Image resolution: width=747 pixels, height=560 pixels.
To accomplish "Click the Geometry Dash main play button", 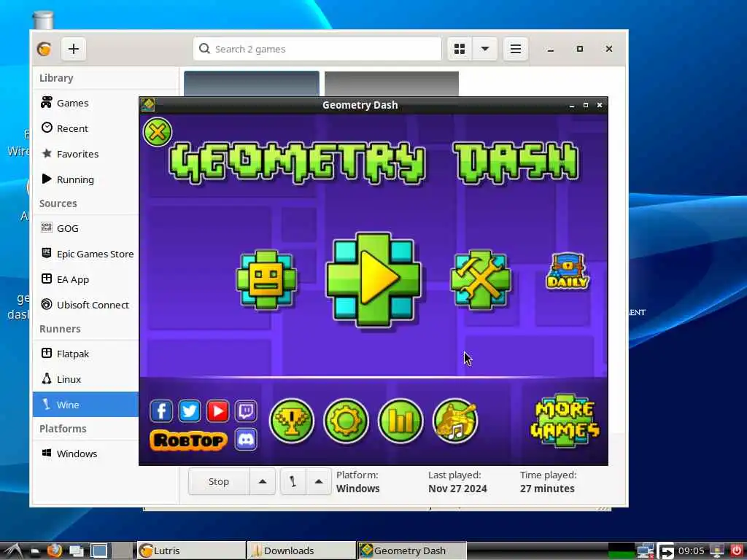I will click(373, 279).
